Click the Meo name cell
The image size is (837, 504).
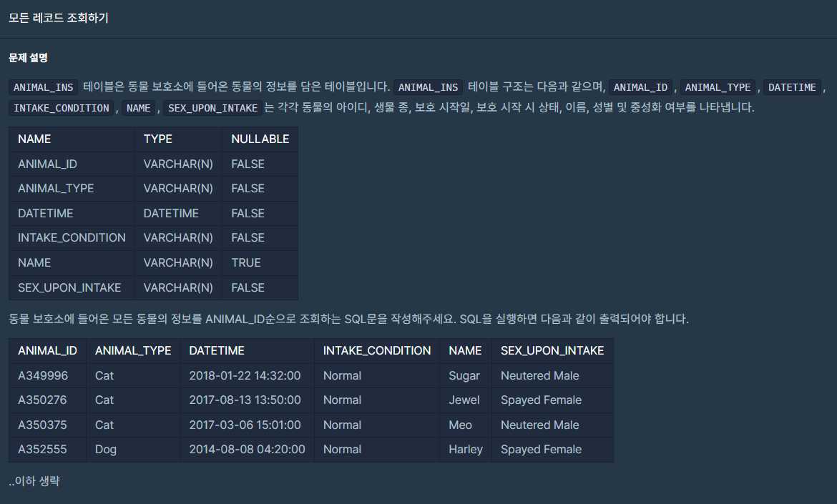(461, 425)
